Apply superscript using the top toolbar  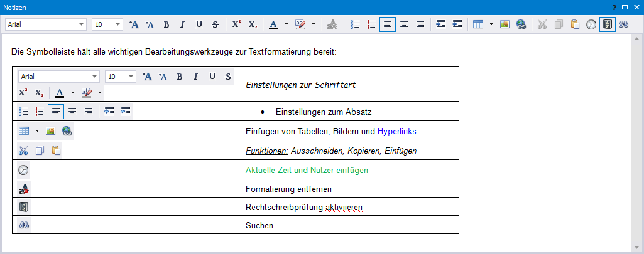pyautogui.click(x=236, y=24)
